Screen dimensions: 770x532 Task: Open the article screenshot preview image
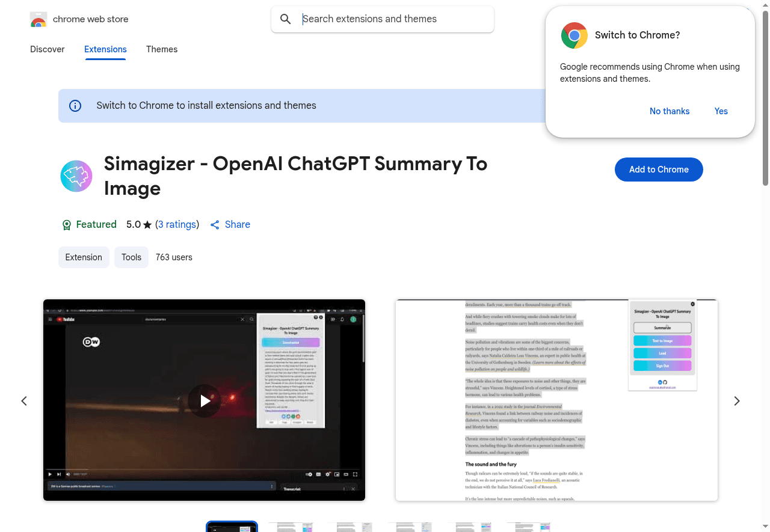pos(556,400)
